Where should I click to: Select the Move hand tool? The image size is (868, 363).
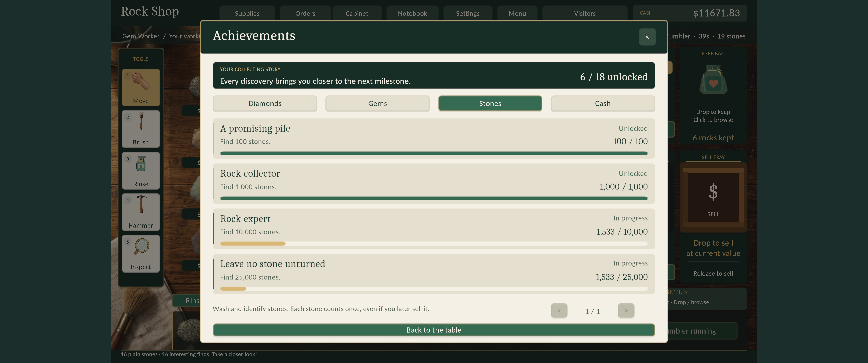[x=141, y=87]
